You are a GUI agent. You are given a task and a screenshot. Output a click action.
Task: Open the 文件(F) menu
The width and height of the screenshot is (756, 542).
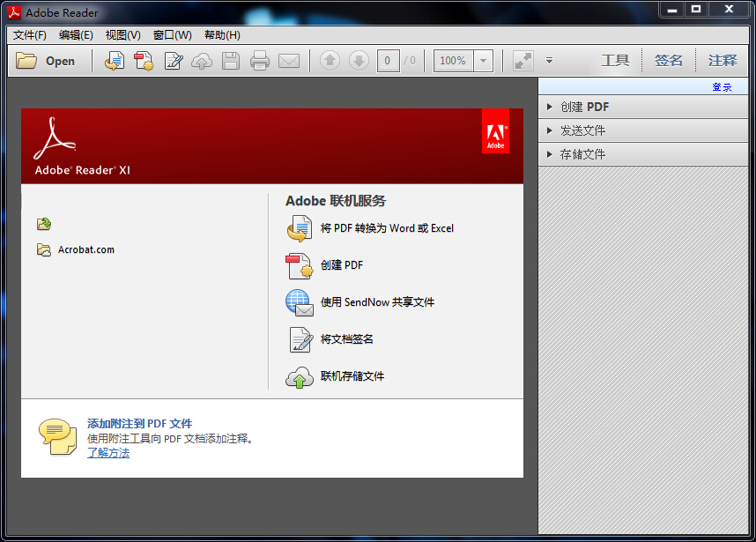click(x=29, y=35)
